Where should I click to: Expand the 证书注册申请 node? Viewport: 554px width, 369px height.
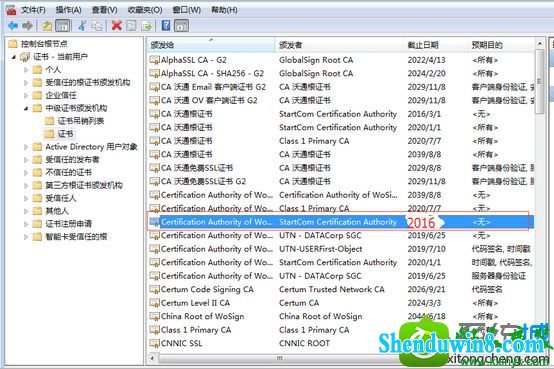point(26,224)
